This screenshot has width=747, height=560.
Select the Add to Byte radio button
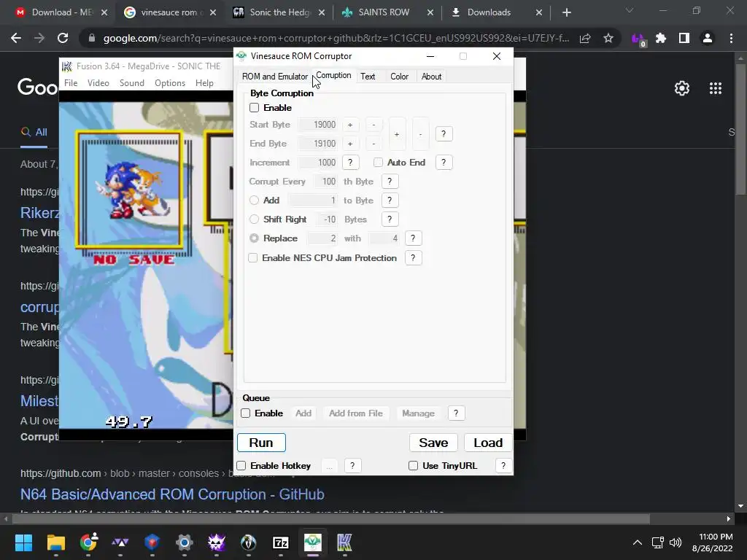tap(255, 201)
